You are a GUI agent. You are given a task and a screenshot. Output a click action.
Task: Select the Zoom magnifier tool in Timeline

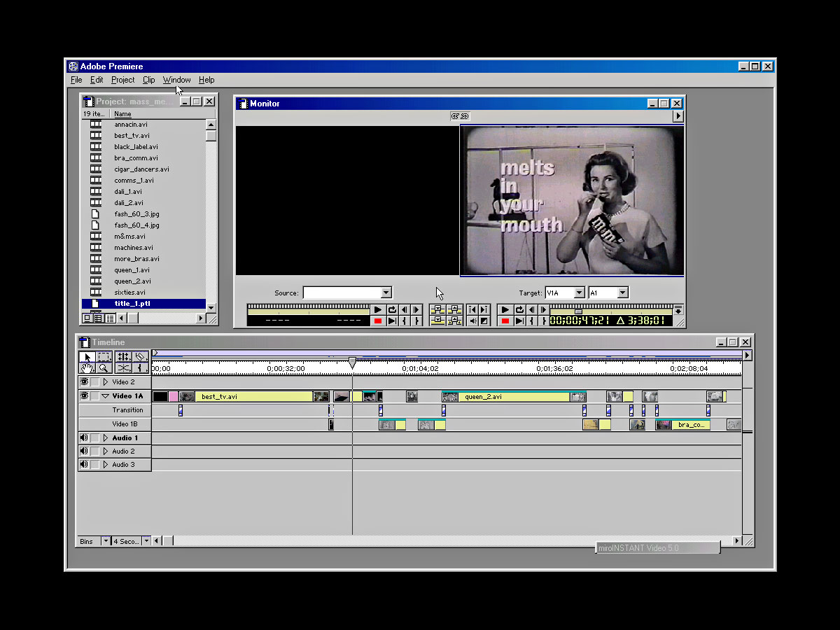[104, 368]
